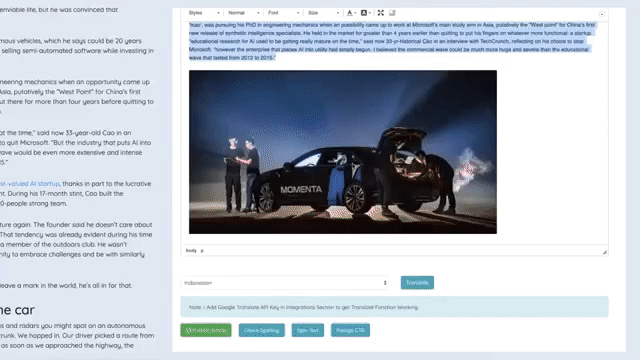Open the Normal paragraph format dropdown
Viewport: 640px width, 360px height.
pyautogui.click(x=244, y=13)
